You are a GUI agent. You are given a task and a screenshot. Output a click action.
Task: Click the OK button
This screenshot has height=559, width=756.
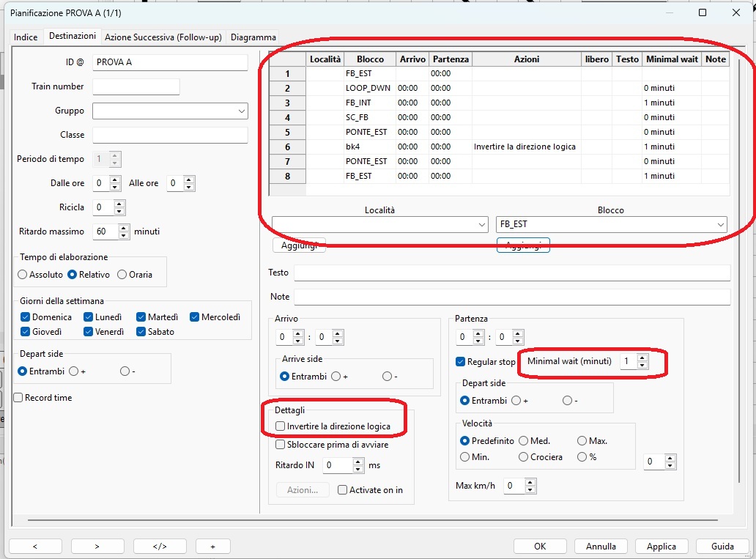pos(540,547)
